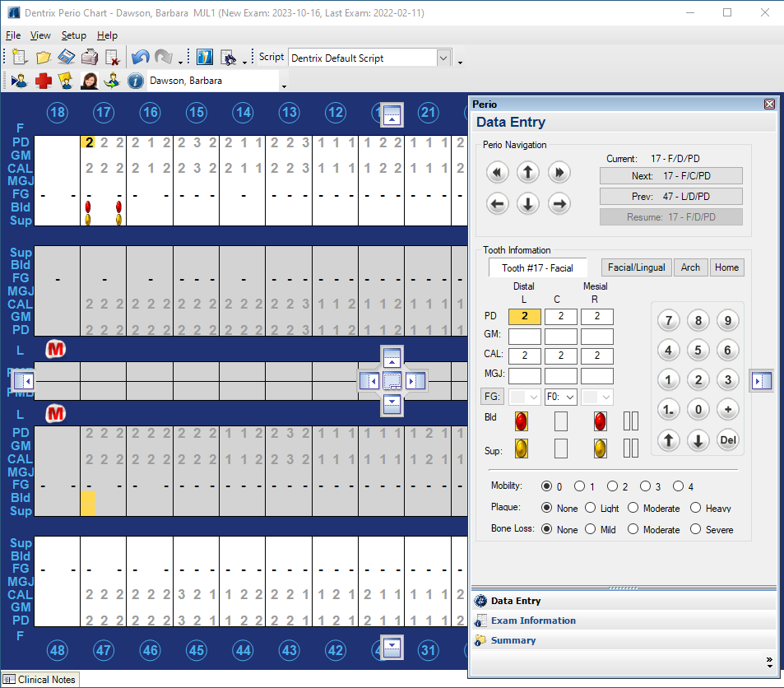Click the patient information 'i' icon
784x688 pixels.
coord(136,81)
